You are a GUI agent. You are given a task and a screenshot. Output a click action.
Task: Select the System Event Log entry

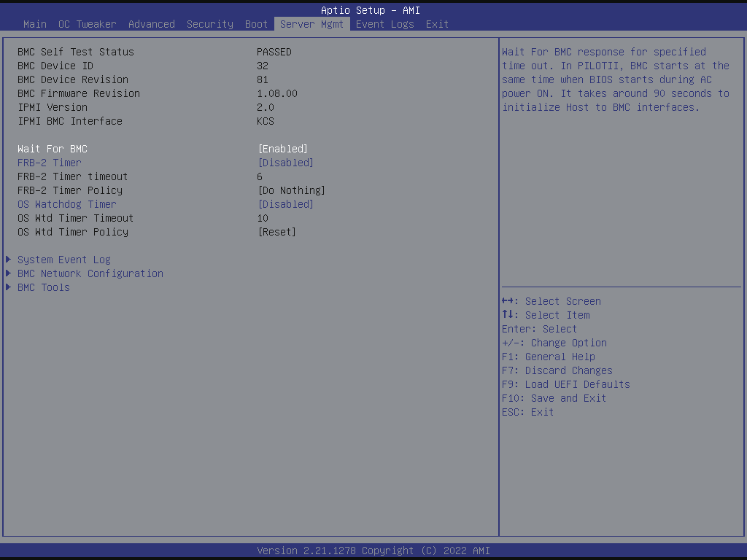[x=64, y=260]
